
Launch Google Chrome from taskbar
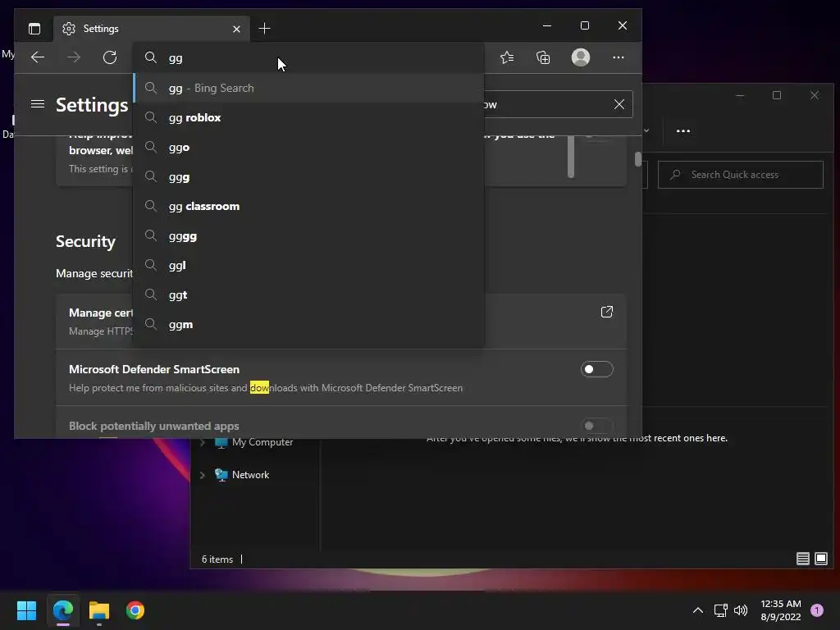pyautogui.click(x=135, y=610)
